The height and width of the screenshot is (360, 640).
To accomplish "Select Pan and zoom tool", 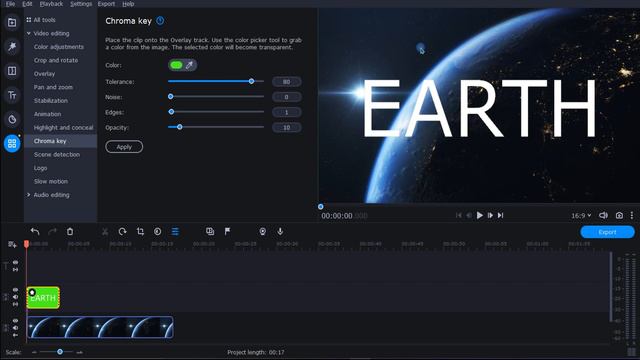I will [53, 87].
